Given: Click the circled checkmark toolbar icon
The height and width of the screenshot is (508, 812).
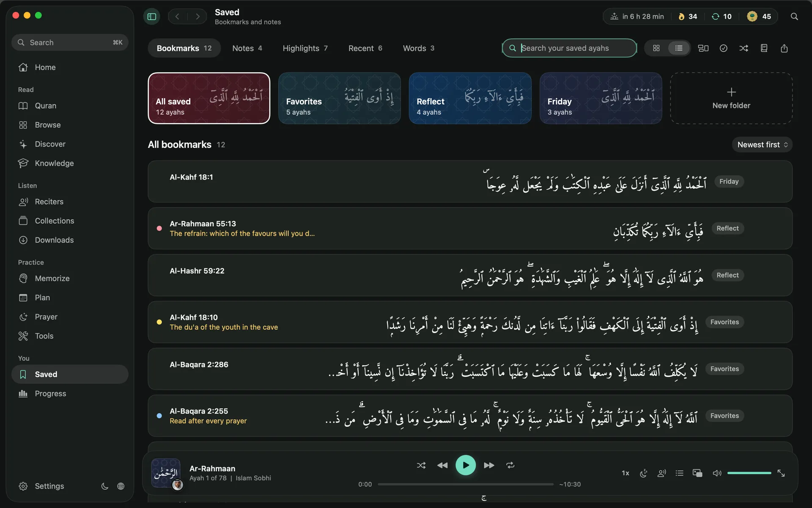Looking at the screenshot, I should pos(724,48).
